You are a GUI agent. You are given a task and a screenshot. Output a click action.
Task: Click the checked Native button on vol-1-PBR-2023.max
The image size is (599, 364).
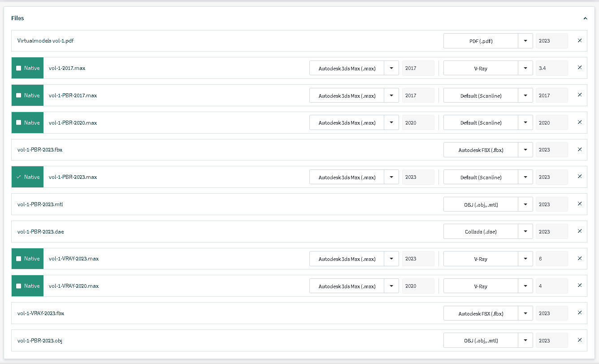tap(27, 177)
